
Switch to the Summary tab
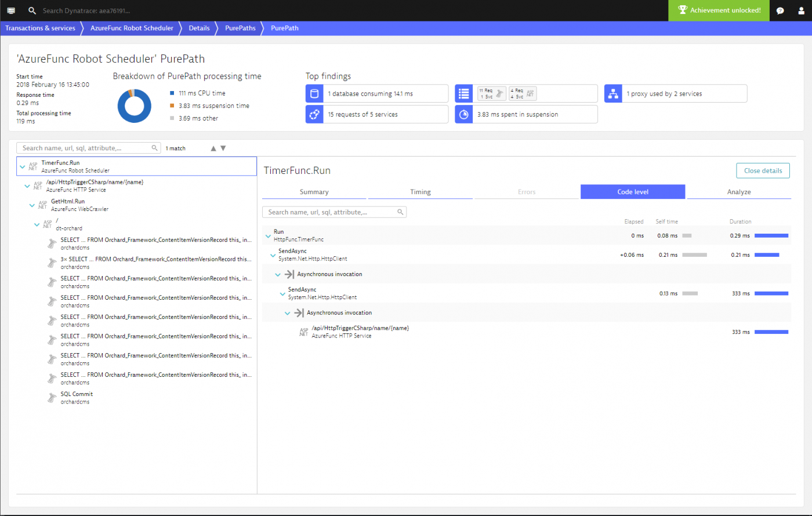314,192
